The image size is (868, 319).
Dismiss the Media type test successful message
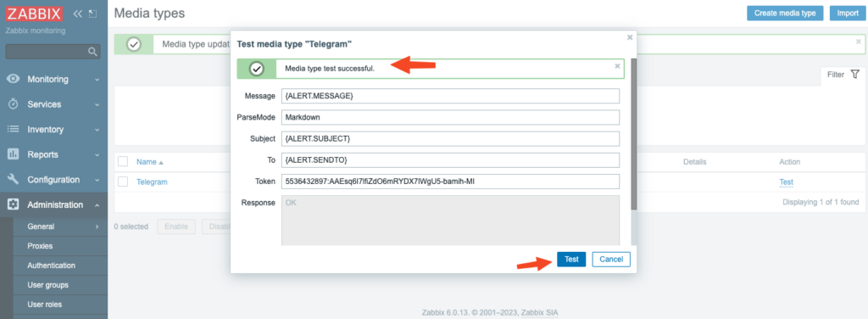point(617,66)
